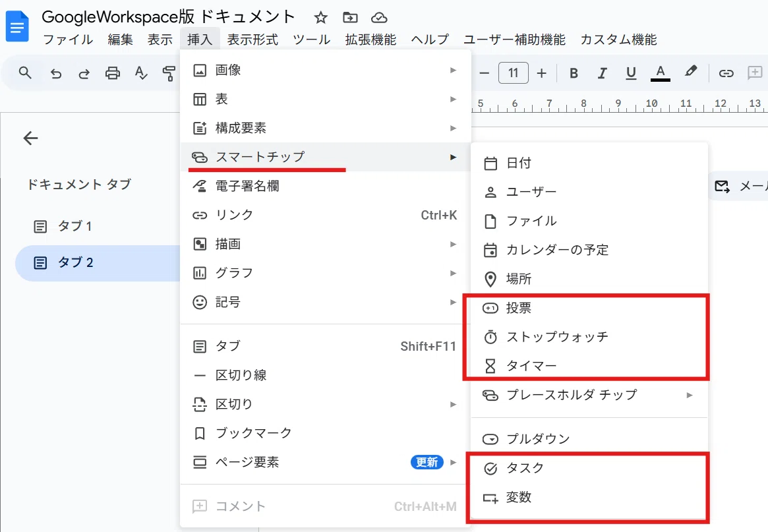
Task: Open the text color picker
Action: click(661, 73)
